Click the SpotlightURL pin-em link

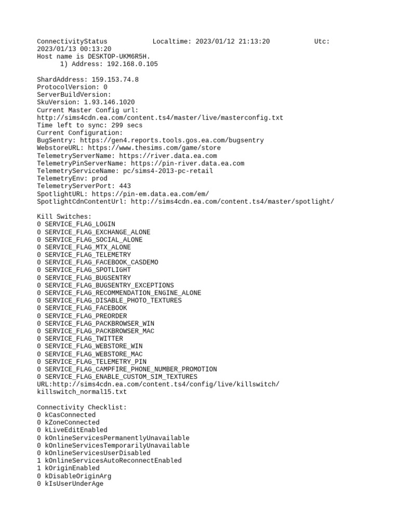click(150, 194)
